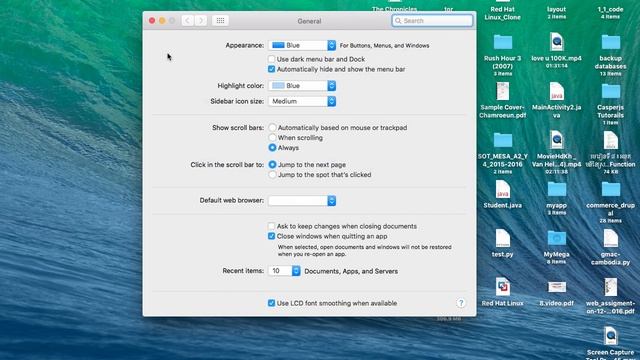Select the test.py file icon

(x=502, y=238)
